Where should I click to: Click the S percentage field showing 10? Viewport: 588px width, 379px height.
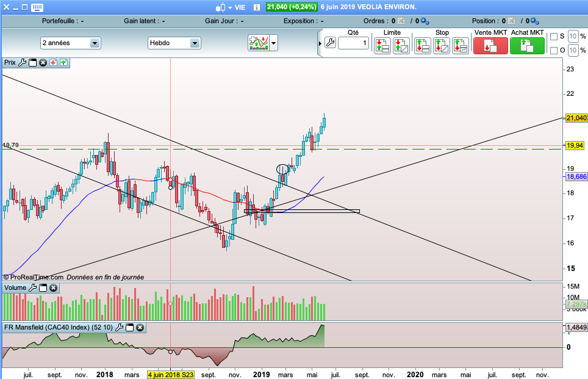tap(573, 37)
